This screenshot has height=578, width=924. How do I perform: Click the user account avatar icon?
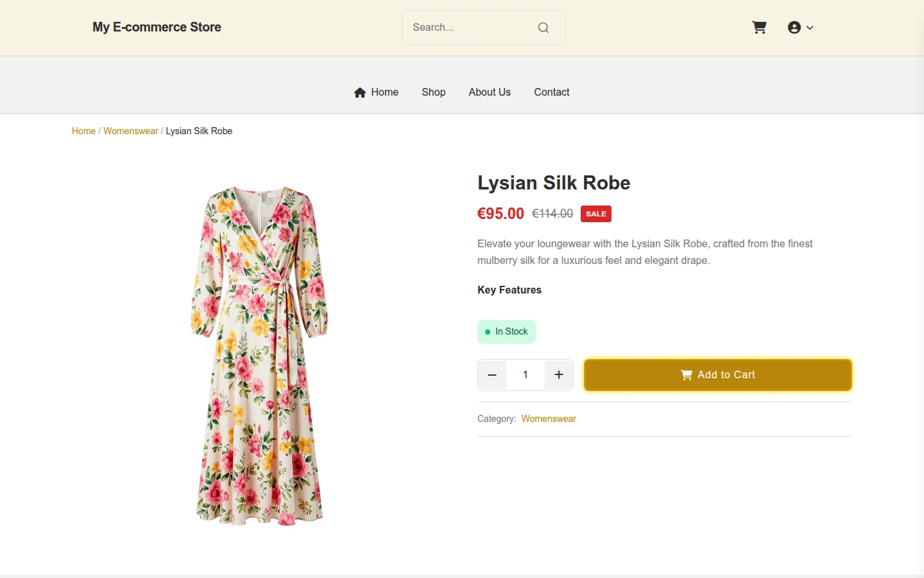click(794, 28)
